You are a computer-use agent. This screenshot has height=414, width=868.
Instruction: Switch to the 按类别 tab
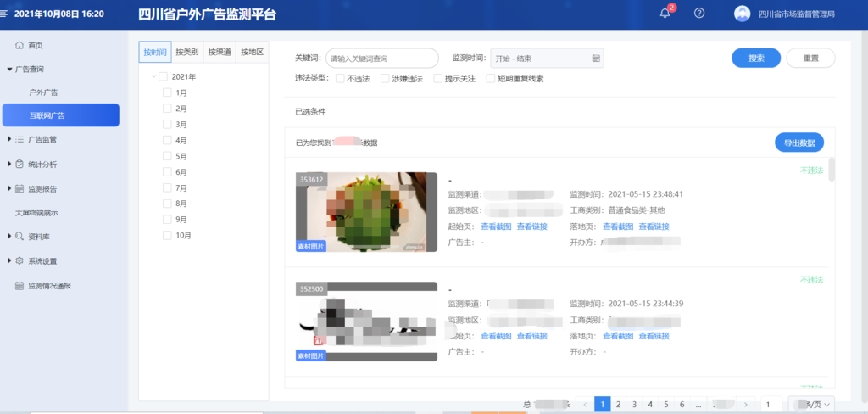click(186, 53)
